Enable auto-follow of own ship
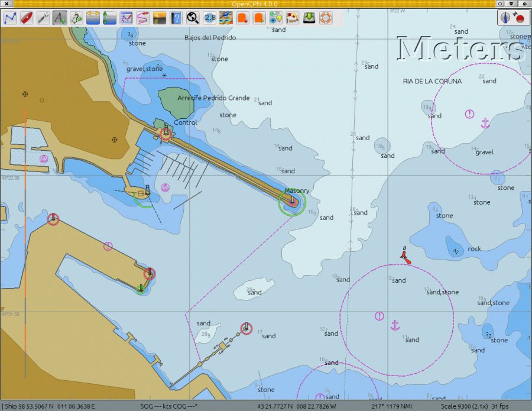Image resolution: width=532 pixels, height=411 pixels. tap(28, 18)
